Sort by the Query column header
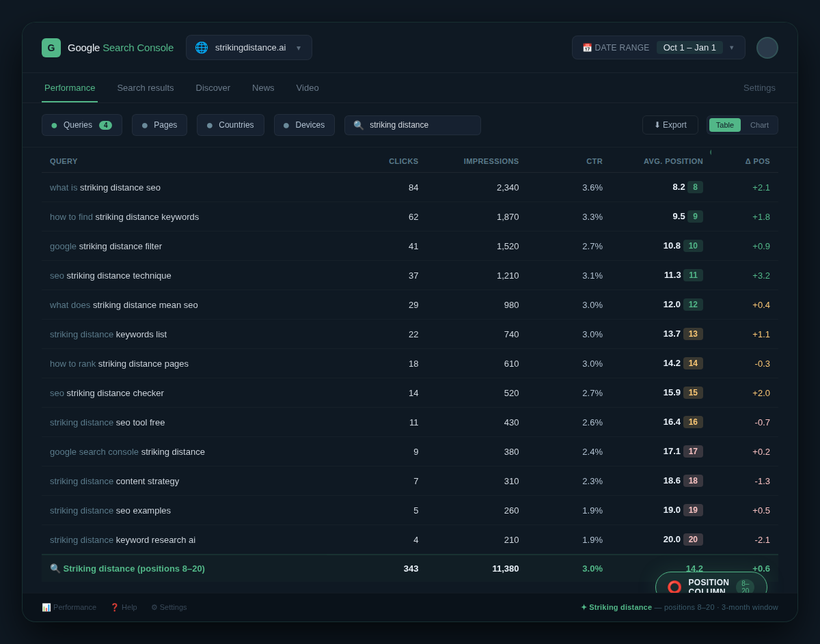Viewport: 820px width, 644px height. [64, 161]
